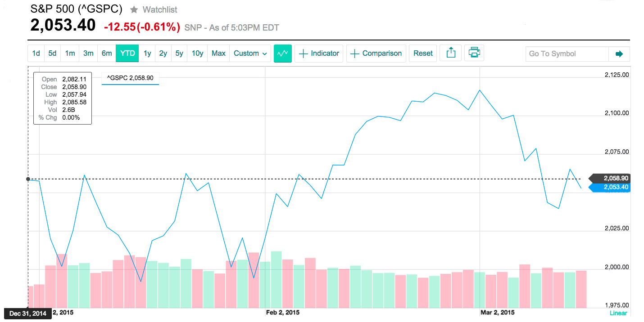
Task: Choose the Max range tab
Action: tap(218, 53)
